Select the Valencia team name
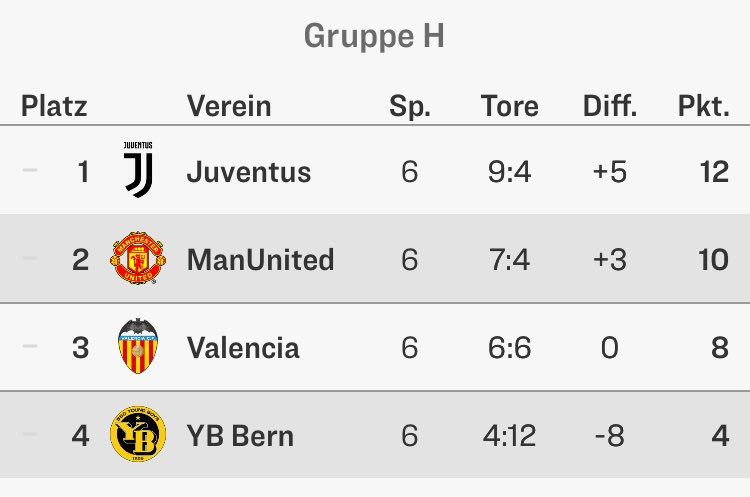This screenshot has height=497, width=750. pyautogui.click(x=242, y=347)
